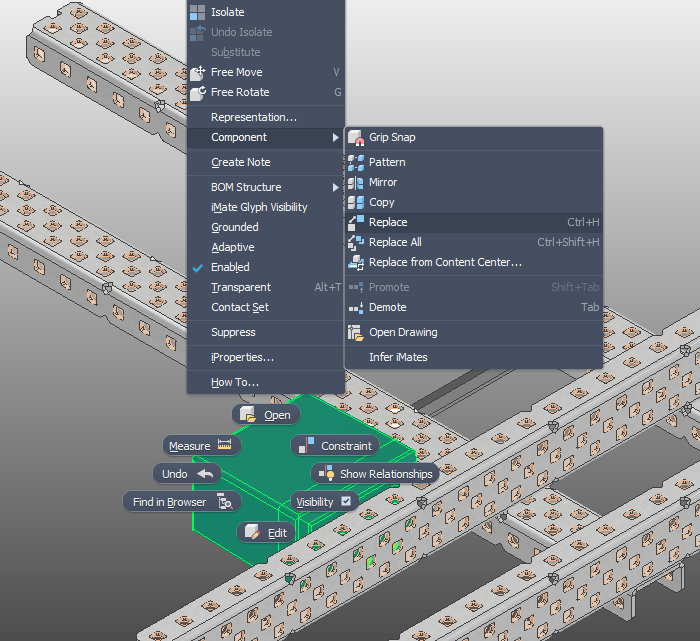Image resolution: width=700 pixels, height=641 pixels.
Task: Choose Infer iMates in submenu
Action: [x=474, y=358]
